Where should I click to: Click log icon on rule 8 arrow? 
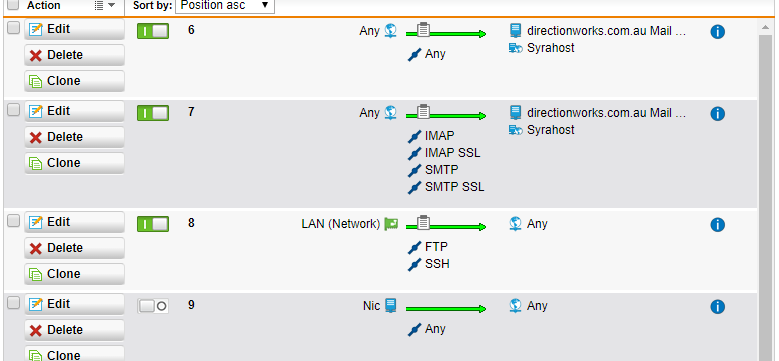(x=423, y=222)
